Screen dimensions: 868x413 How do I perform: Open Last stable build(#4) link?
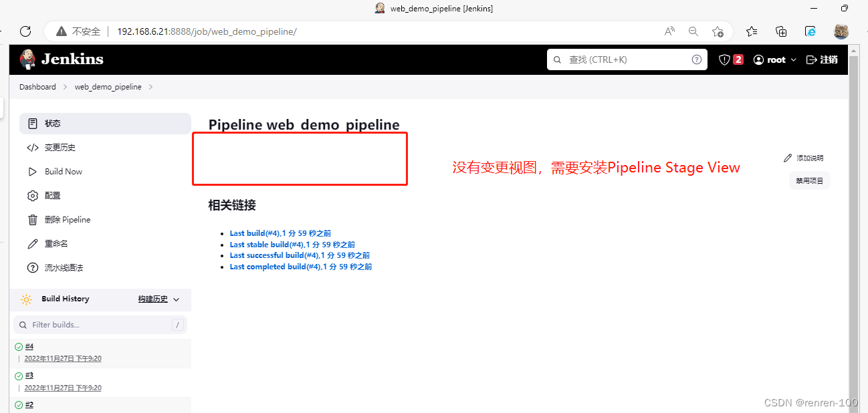tap(292, 245)
